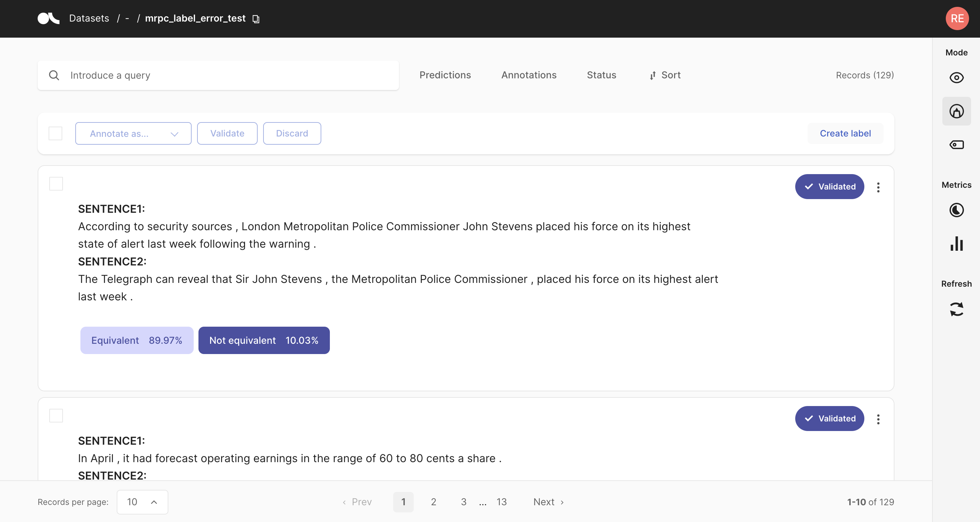Select the second record's checkbox
This screenshot has height=522, width=980.
click(x=56, y=416)
